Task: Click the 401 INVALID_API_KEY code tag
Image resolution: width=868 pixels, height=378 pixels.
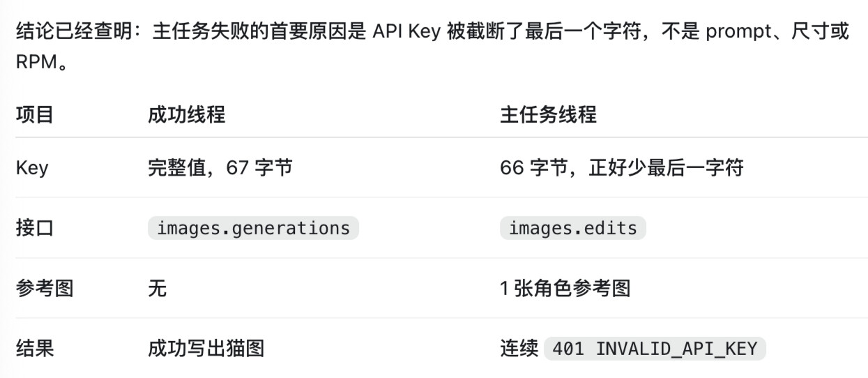Action: tap(655, 348)
